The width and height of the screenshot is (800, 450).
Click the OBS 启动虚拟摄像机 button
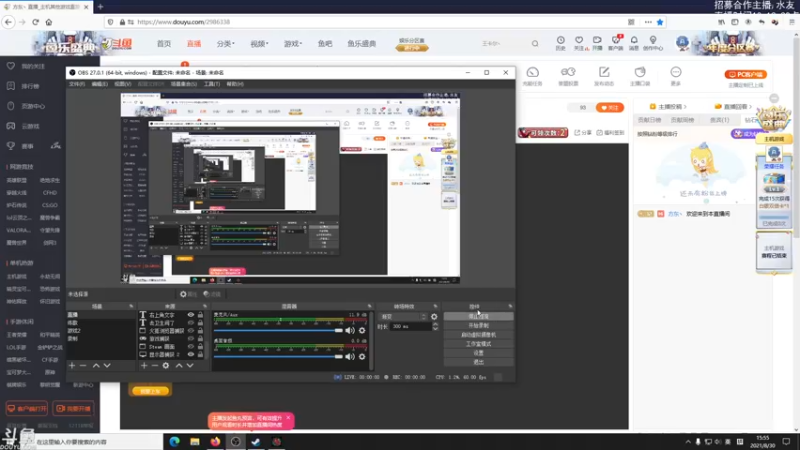pyautogui.click(x=478, y=335)
